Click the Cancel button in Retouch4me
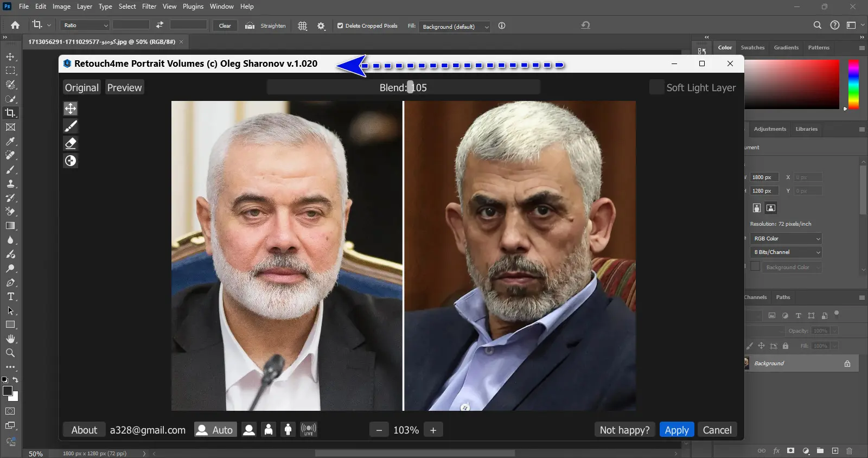 click(x=717, y=430)
